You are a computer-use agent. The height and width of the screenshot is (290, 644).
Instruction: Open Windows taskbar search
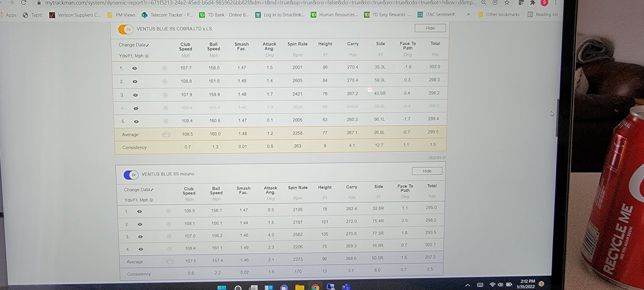pyautogui.click(x=238, y=288)
